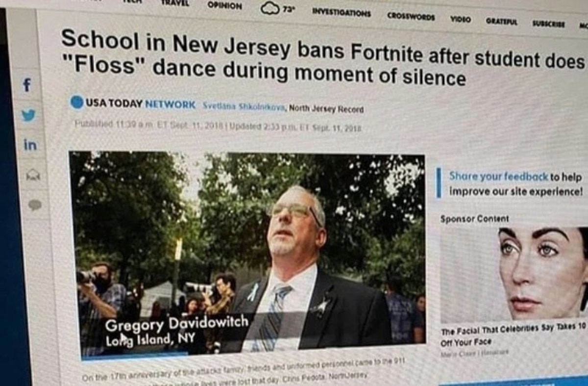Share article via Twitter bird icon
The width and height of the screenshot is (588, 386).
(x=29, y=116)
